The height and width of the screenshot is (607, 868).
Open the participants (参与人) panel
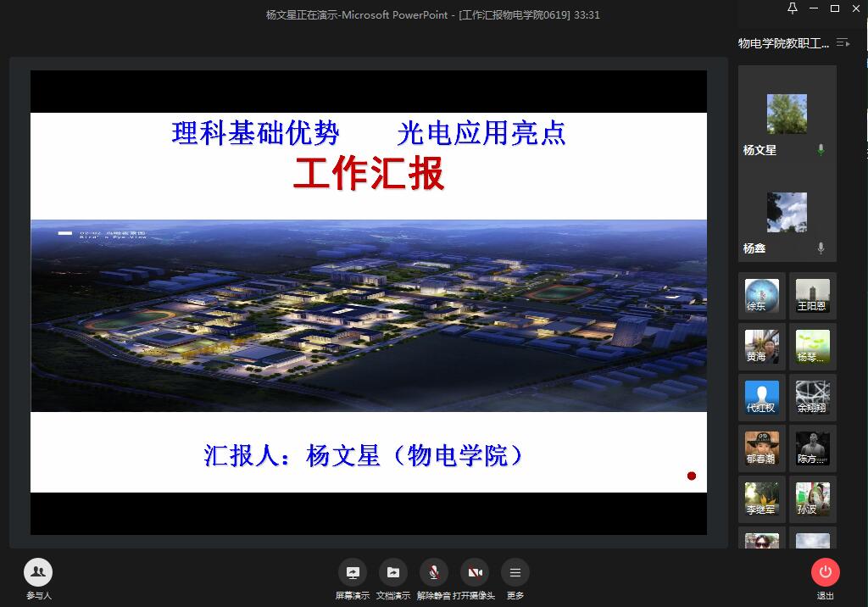click(x=37, y=573)
